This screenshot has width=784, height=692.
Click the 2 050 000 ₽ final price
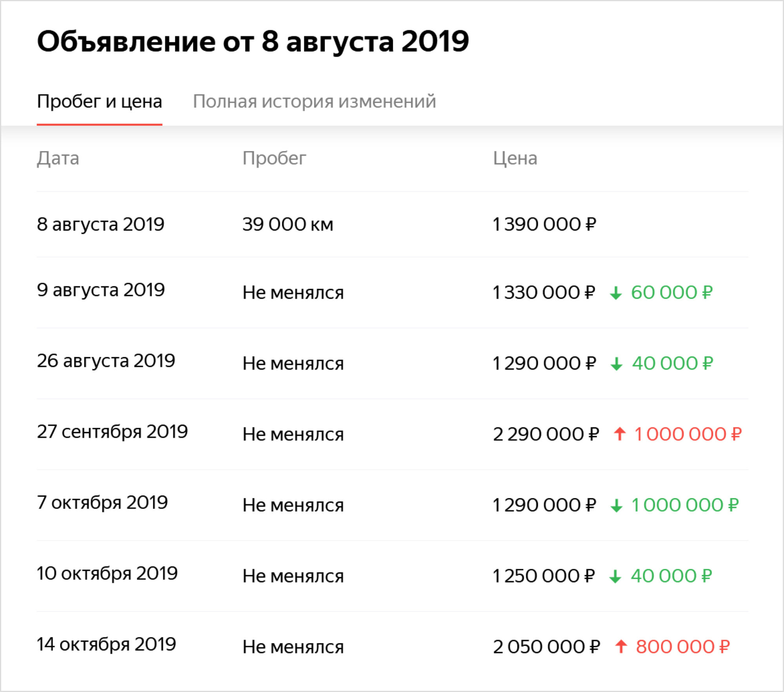[546, 647]
